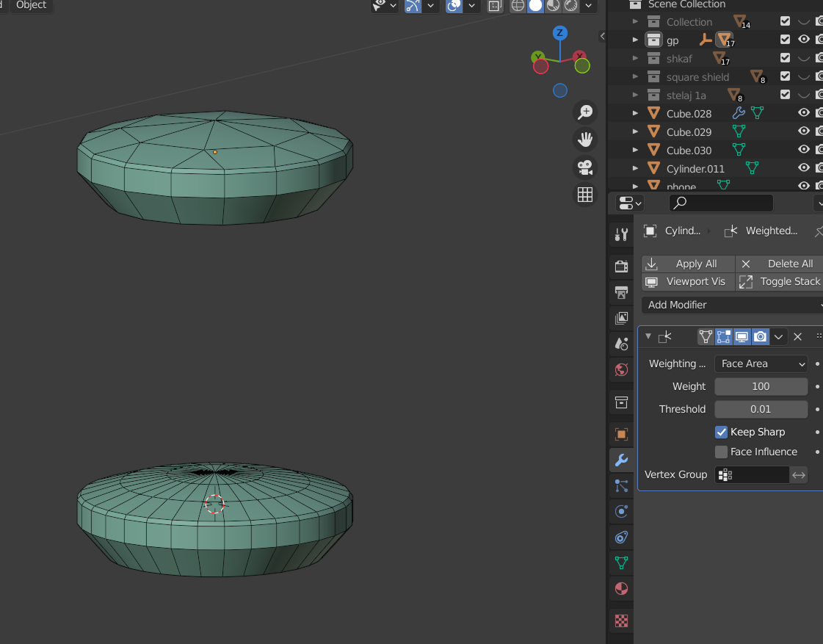Image resolution: width=823 pixels, height=644 pixels.
Task: Hide Cube.028 using its eye icon
Action: pos(803,113)
